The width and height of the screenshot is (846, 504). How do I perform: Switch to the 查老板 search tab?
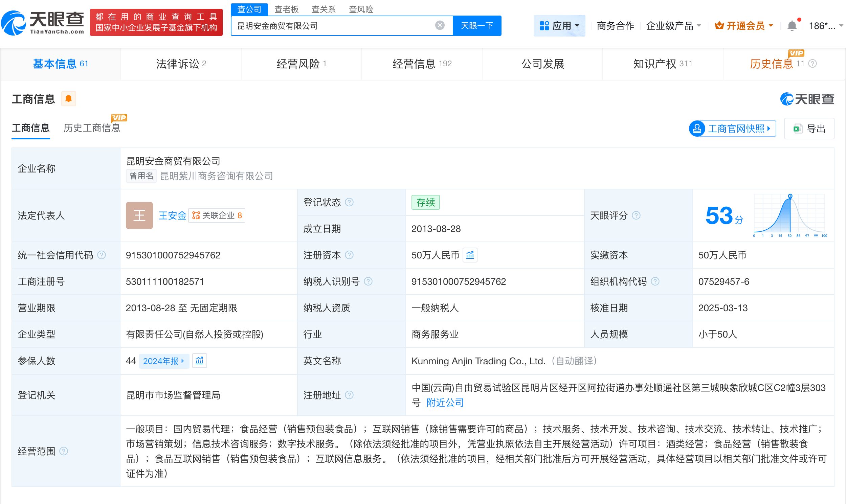286,9
